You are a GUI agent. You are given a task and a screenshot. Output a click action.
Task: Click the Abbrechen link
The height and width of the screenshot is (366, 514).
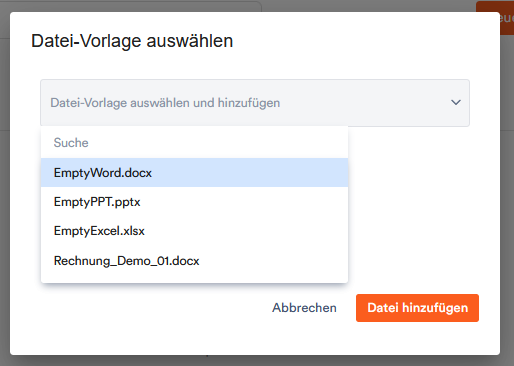tap(304, 308)
